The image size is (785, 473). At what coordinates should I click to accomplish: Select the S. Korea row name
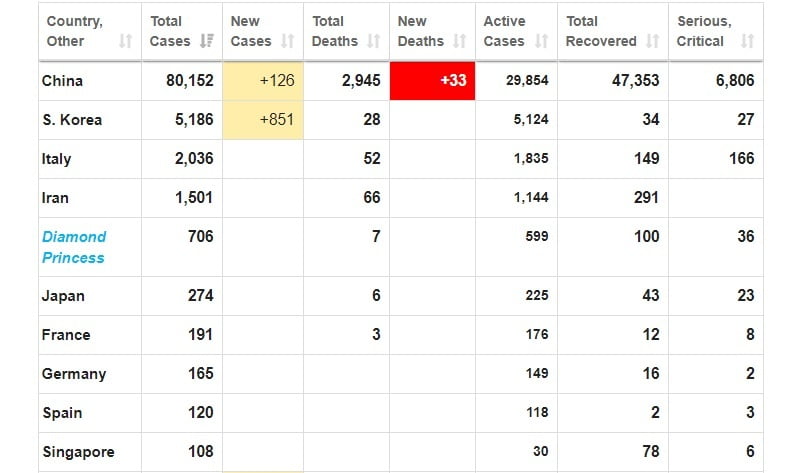(x=72, y=120)
